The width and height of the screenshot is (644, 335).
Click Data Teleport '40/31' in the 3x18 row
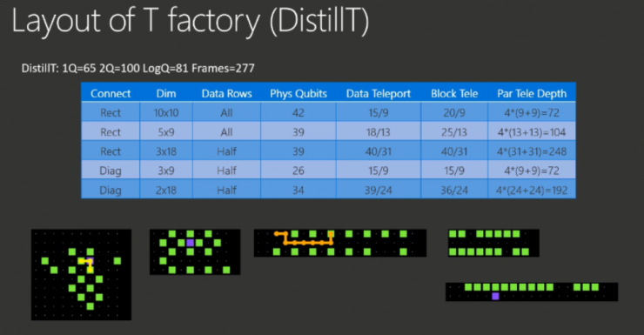coord(379,151)
